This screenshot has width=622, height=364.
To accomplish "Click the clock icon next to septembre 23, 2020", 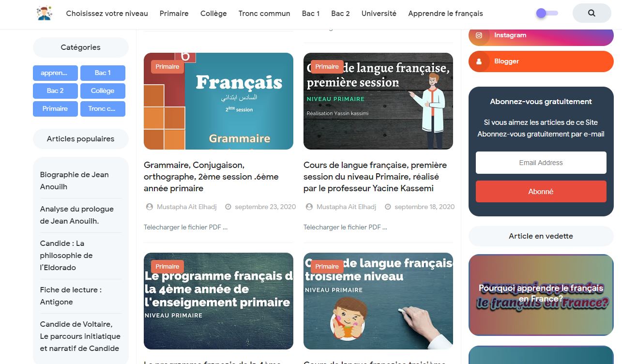I will coord(228,207).
